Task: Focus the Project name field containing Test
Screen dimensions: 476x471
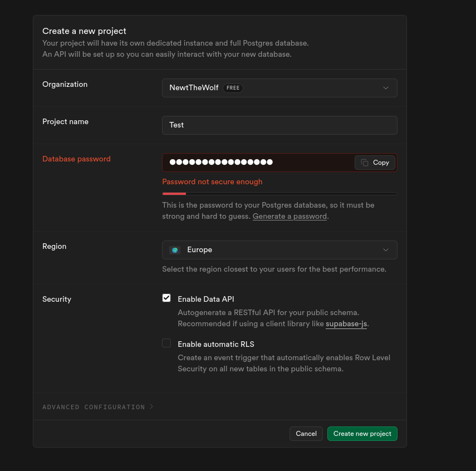Action: point(279,125)
